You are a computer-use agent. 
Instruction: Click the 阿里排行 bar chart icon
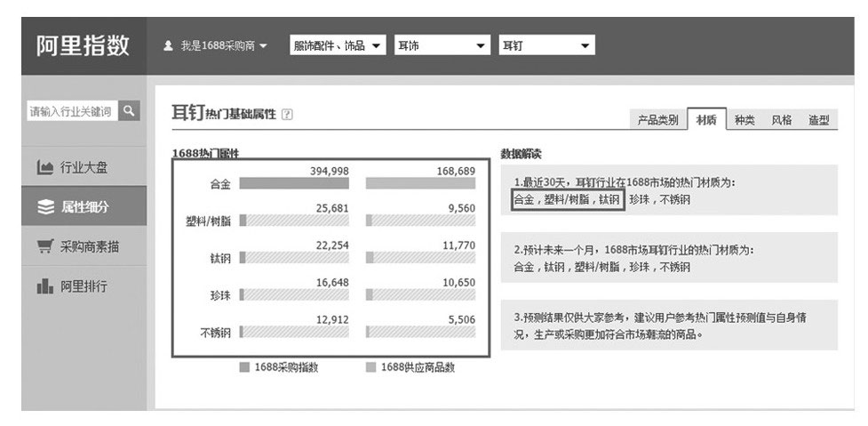(x=45, y=286)
